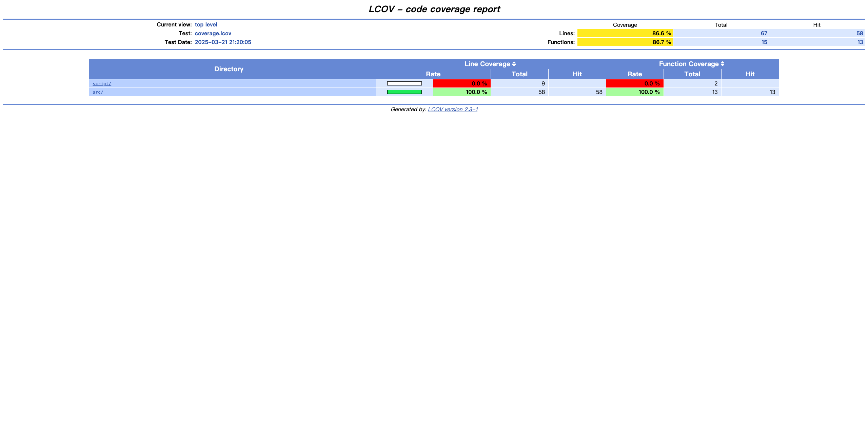Click Hit subheader under Line Coverage

point(577,74)
